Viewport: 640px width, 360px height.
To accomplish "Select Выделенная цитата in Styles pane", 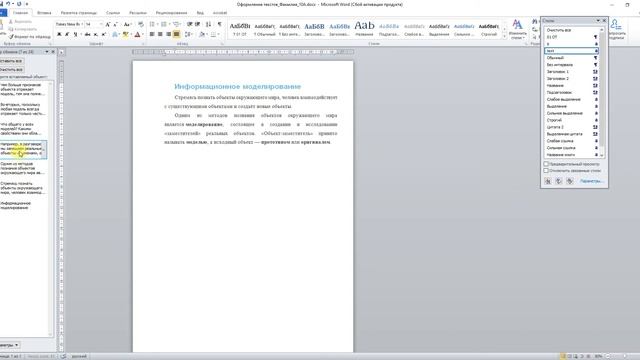I will click(x=571, y=134).
